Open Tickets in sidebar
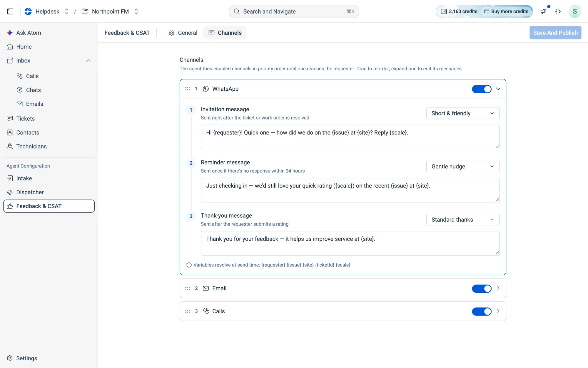This screenshot has height=368, width=588. [49, 118]
